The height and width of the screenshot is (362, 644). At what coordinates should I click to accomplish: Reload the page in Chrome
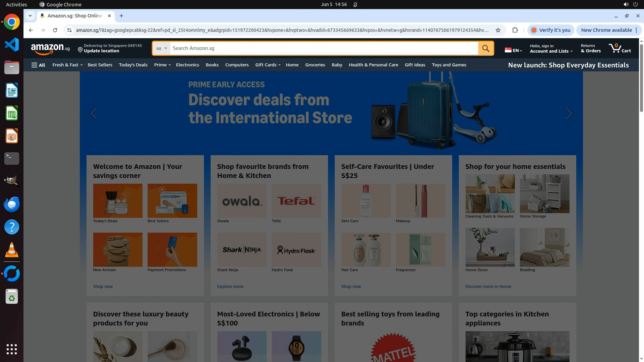coord(55,30)
